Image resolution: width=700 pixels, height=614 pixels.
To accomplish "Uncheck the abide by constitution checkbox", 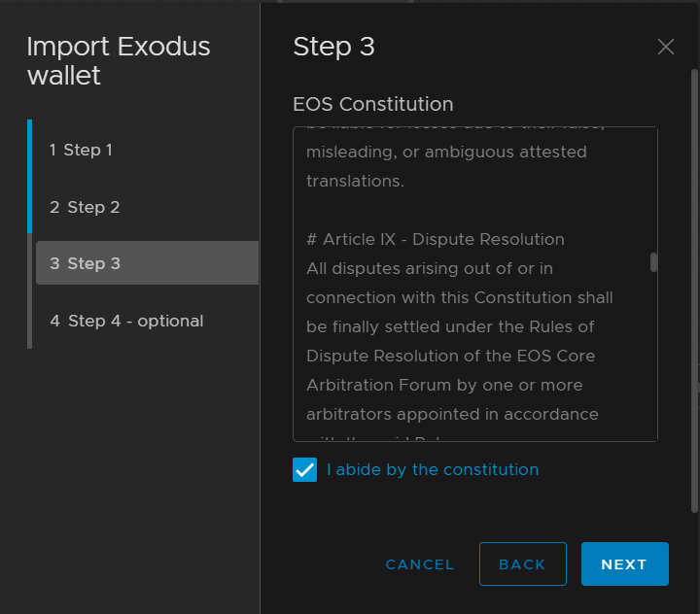I will (305, 470).
